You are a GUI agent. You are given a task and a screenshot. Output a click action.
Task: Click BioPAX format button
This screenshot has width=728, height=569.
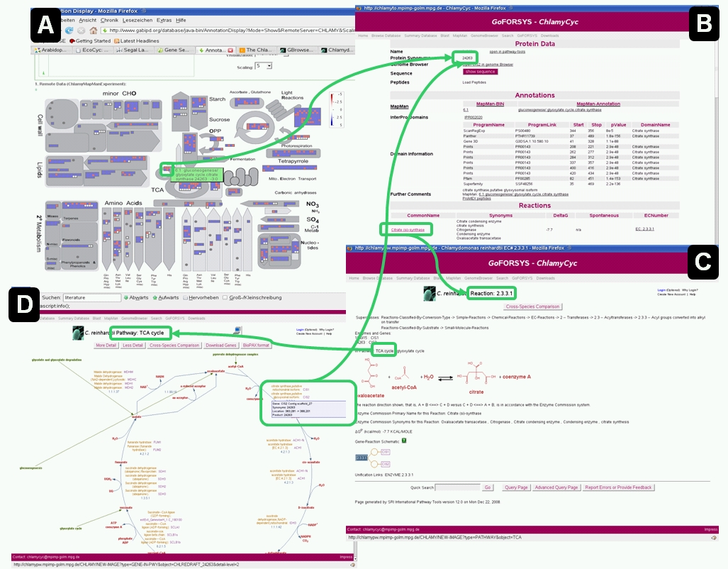pyautogui.click(x=256, y=346)
